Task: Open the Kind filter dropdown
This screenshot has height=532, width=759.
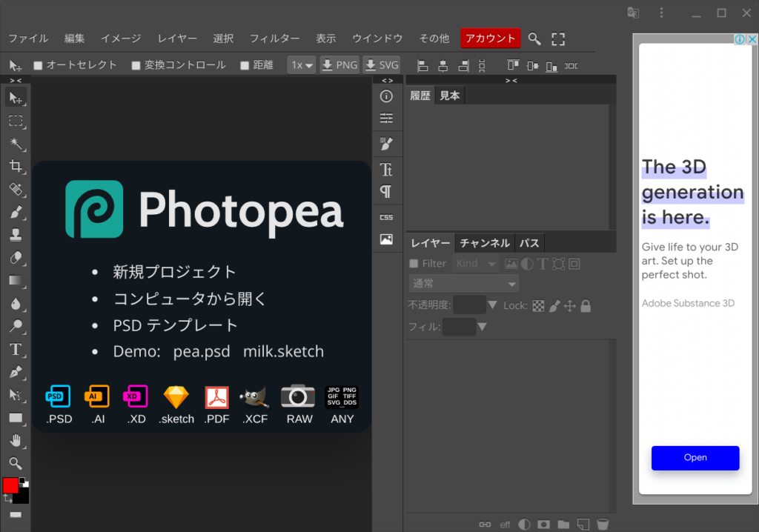Action: tap(475, 264)
